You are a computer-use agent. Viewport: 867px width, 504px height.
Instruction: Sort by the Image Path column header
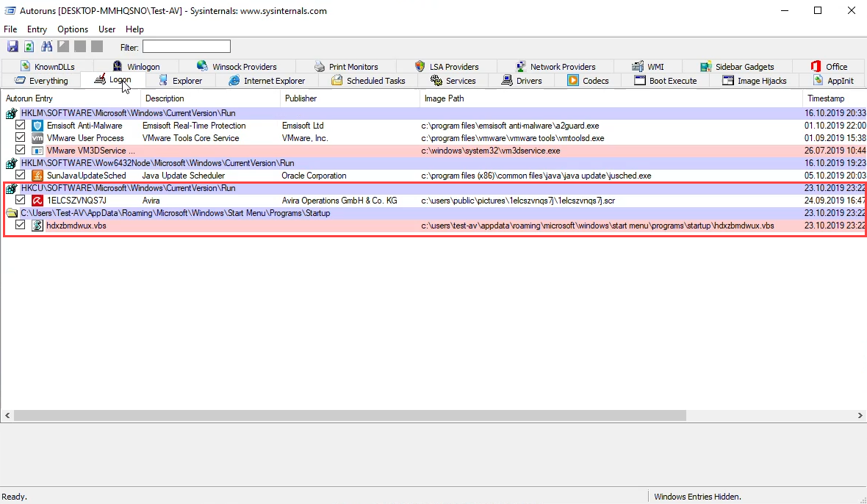(445, 98)
